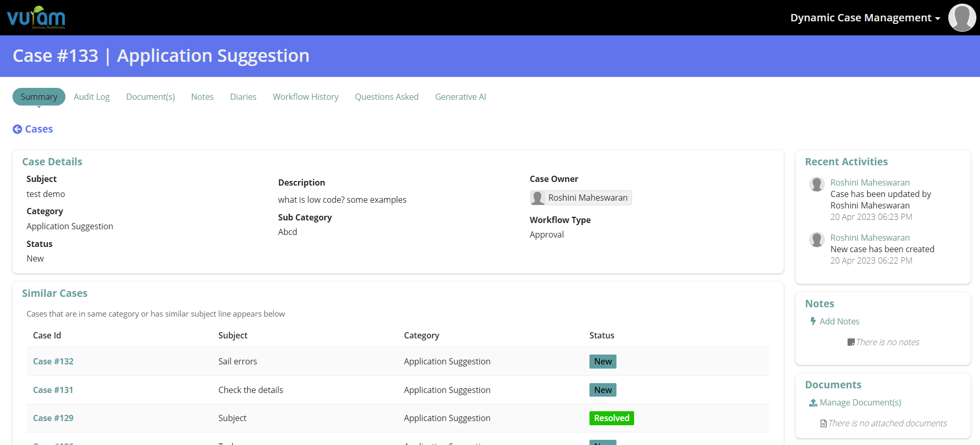Expand the Dynamic Case Management dropdown
The height and width of the screenshot is (445, 980).
(865, 18)
